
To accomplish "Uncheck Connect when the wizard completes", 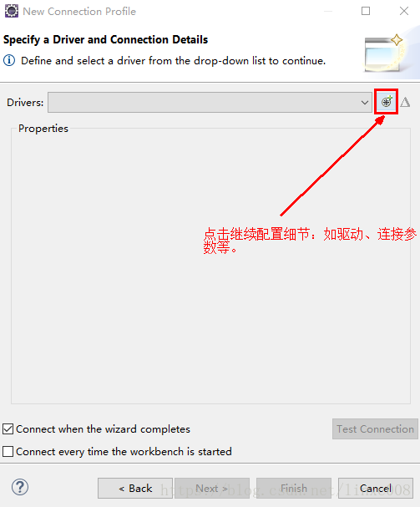I will point(8,429).
